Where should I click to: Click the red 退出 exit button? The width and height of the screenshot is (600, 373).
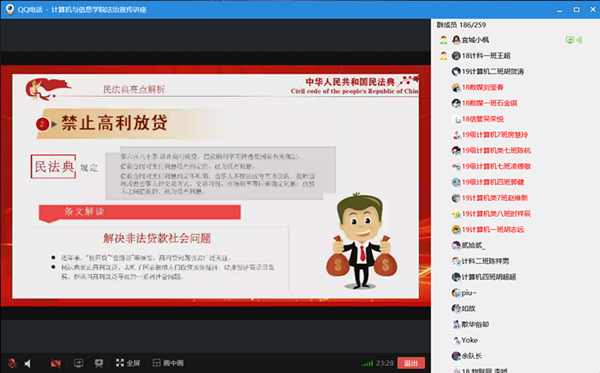(x=411, y=363)
